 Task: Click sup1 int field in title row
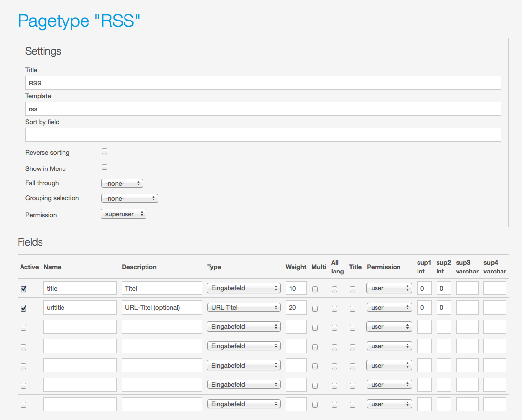pos(424,288)
